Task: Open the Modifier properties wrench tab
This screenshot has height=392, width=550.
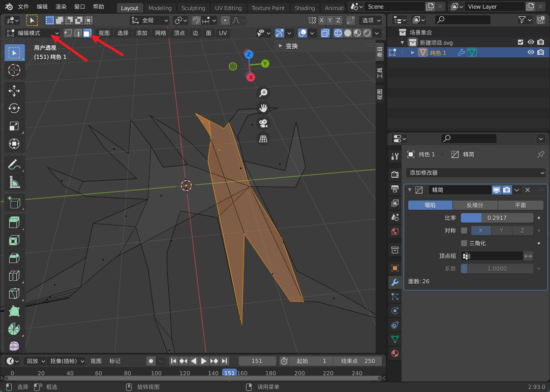Action: click(395, 282)
